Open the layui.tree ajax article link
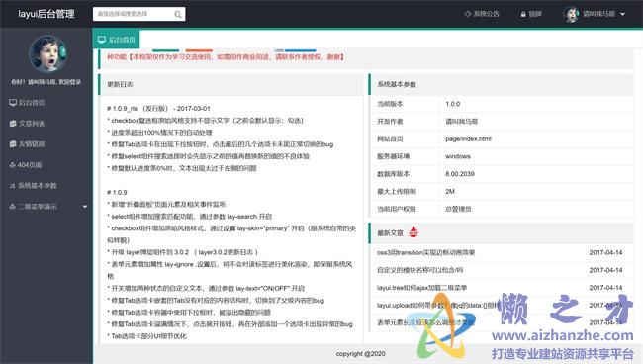Screen dimensions: 643x364 (x=422, y=288)
